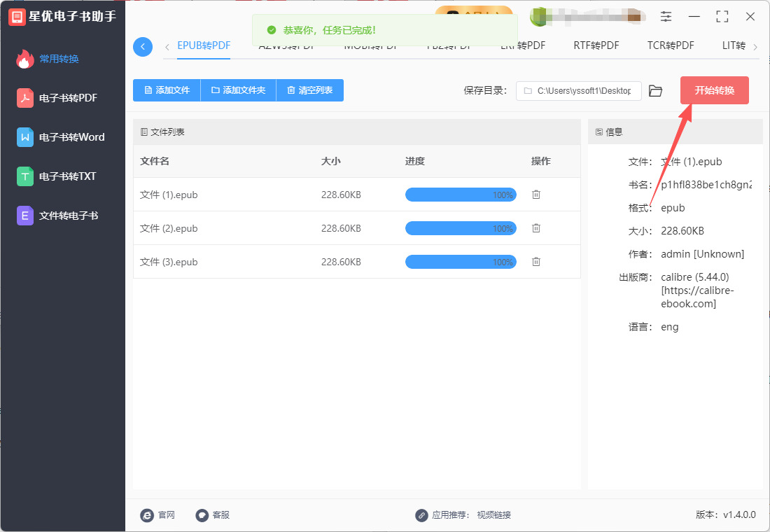Image resolution: width=770 pixels, height=532 pixels.
Task: Open the settings sliders icon in title bar
Action: tap(666, 17)
